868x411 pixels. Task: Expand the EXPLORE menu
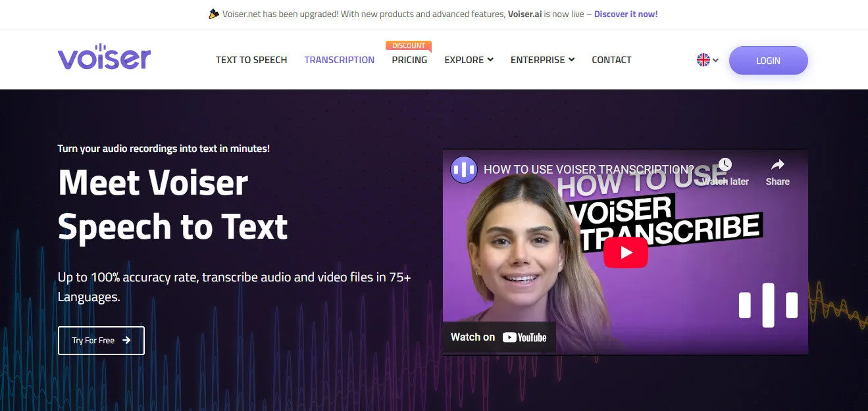pyautogui.click(x=468, y=59)
